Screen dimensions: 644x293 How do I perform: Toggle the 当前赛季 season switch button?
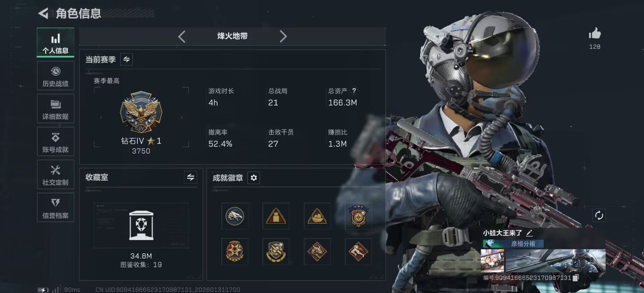(126, 59)
